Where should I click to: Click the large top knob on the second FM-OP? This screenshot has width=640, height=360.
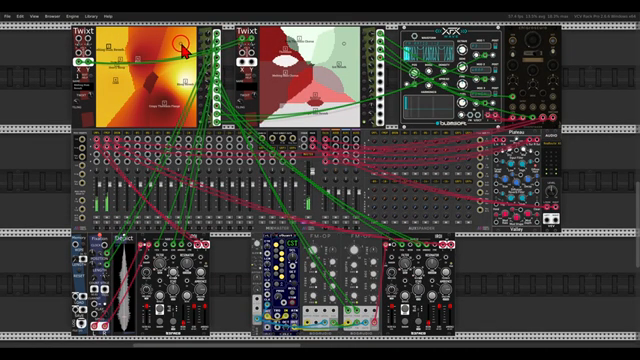pyautogui.click(x=354, y=250)
